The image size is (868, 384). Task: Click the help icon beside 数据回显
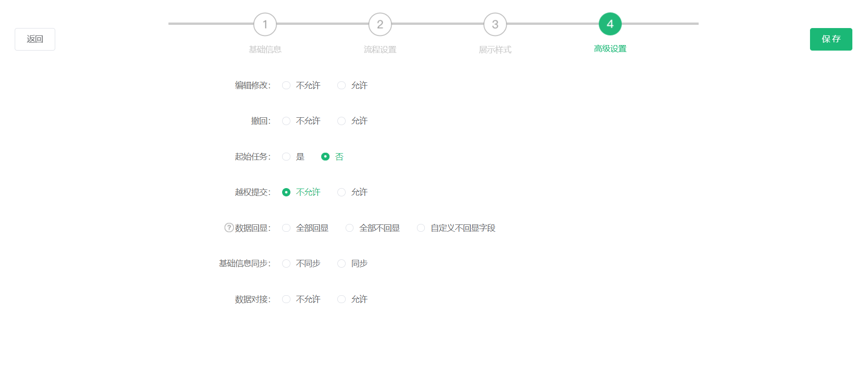point(229,228)
